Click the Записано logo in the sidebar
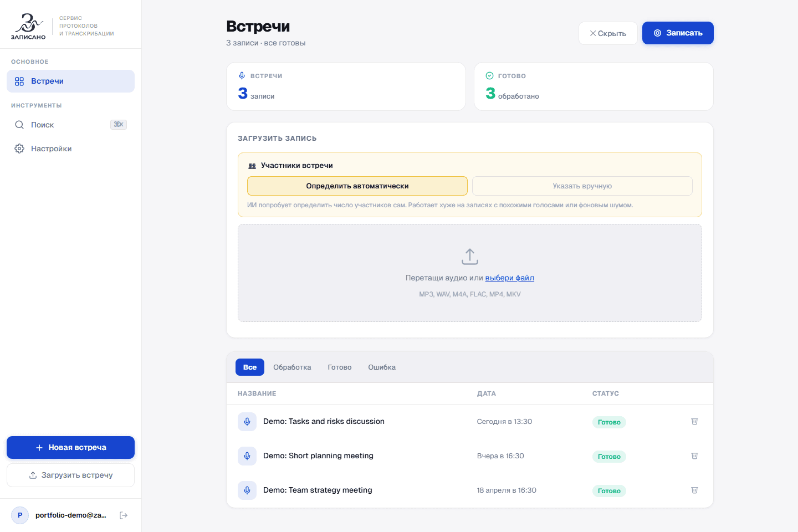Image resolution: width=798 pixels, height=532 pixels. (x=28, y=26)
